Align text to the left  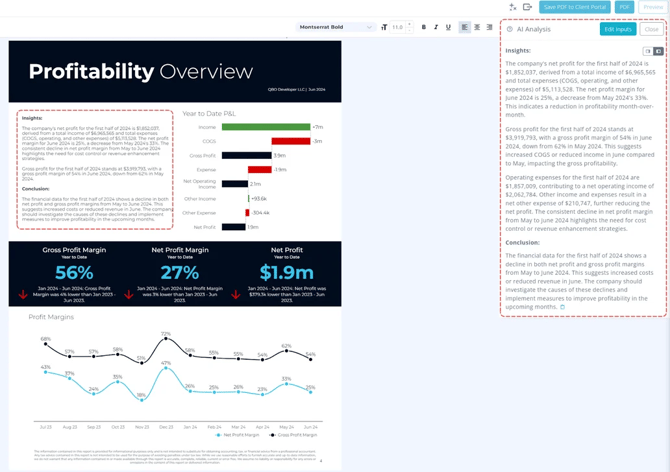(x=464, y=28)
